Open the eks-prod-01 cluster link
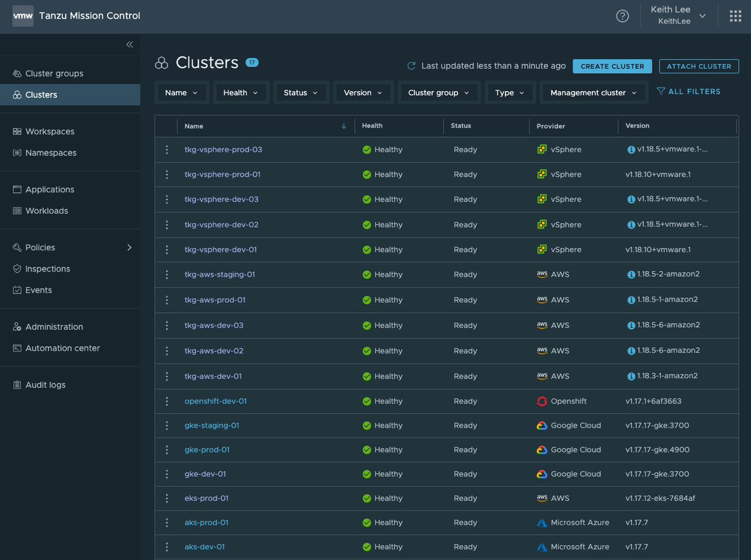This screenshot has height=560, width=751. 207,499
